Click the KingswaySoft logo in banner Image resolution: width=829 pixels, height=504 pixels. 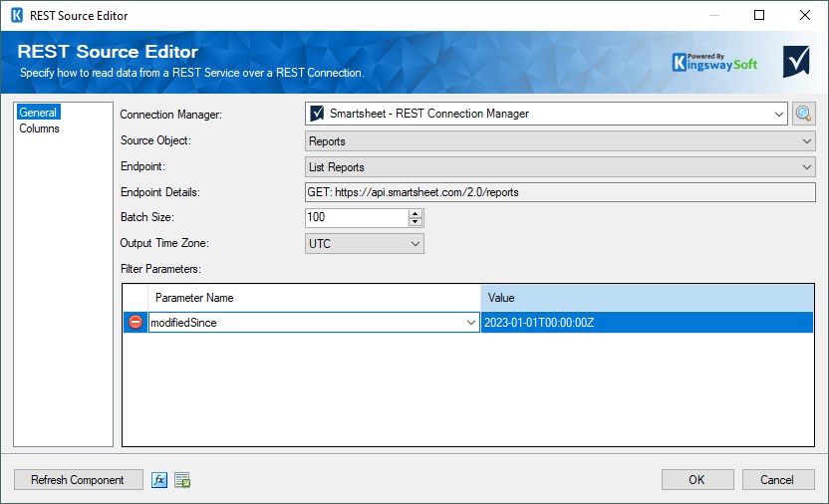[x=714, y=63]
